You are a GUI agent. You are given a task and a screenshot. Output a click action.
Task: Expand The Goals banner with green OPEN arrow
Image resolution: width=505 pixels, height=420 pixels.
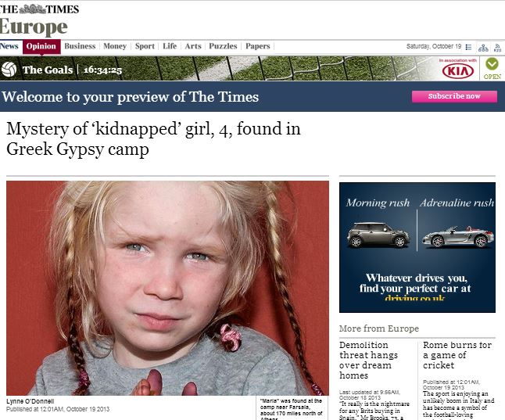492,68
